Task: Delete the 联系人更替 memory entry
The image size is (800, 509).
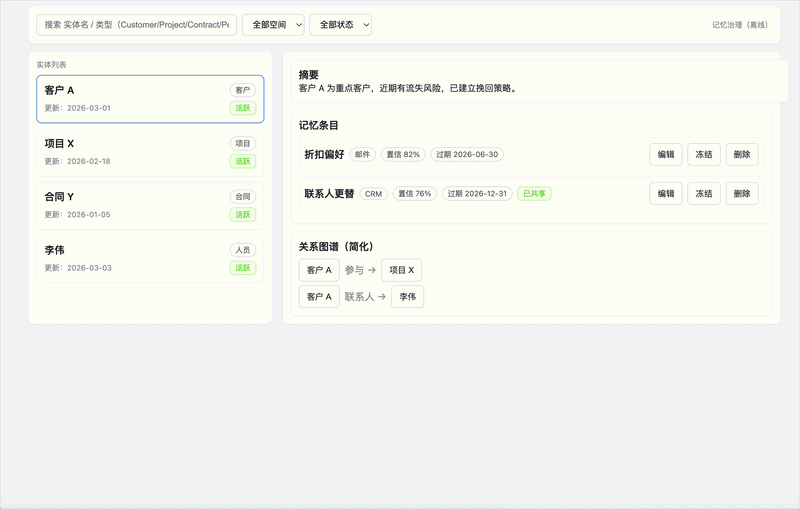Action: tap(742, 194)
